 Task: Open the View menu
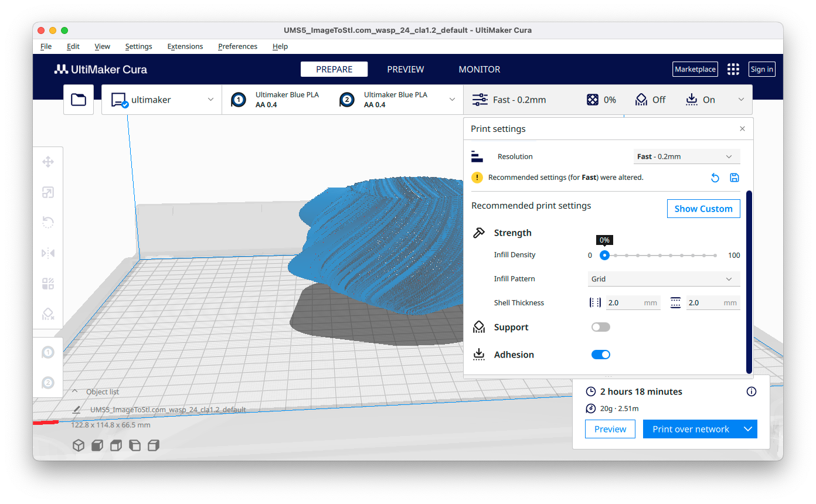pos(103,46)
